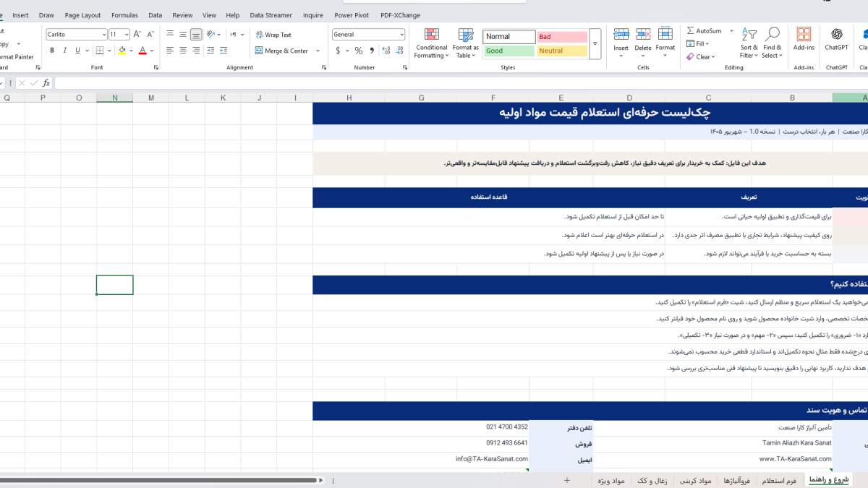Switch to the Data tab
The width and height of the screenshot is (868, 488).
point(156,15)
